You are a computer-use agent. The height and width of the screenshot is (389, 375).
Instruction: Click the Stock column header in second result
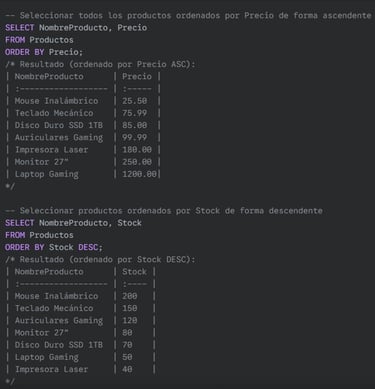[x=134, y=272]
